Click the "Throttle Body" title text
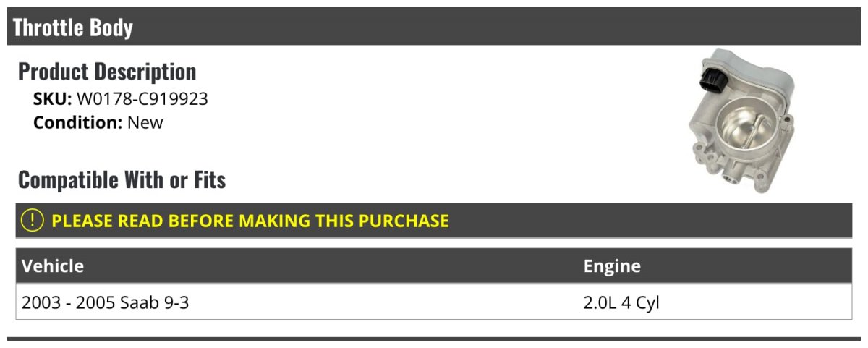This screenshot has width=868, height=348. [x=73, y=27]
